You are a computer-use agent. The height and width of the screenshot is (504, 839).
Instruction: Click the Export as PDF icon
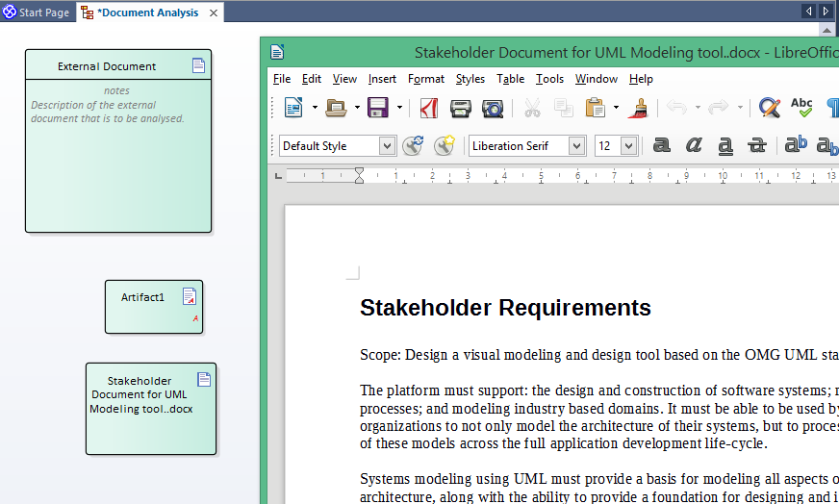click(429, 108)
